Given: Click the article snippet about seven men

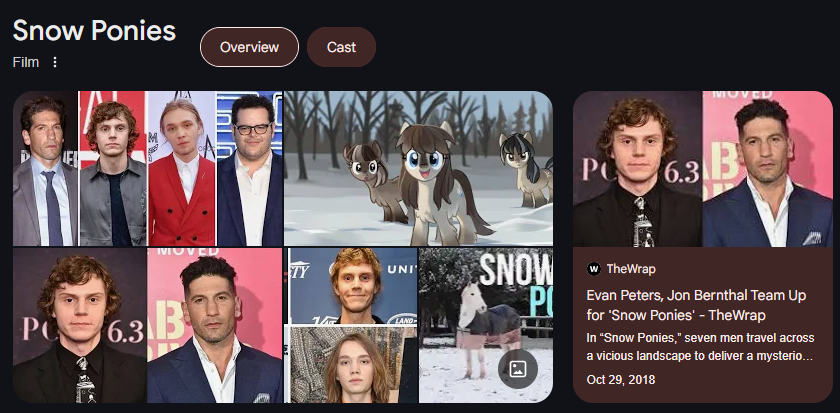Looking at the screenshot, I should (x=700, y=347).
